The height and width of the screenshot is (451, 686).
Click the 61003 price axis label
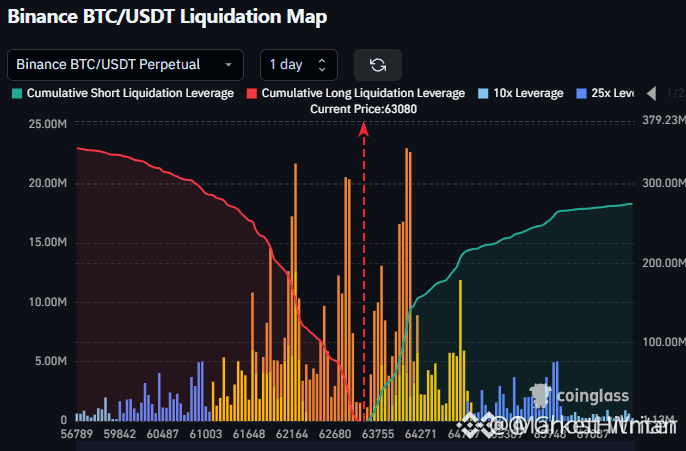pyautogui.click(x=206, y=434)
